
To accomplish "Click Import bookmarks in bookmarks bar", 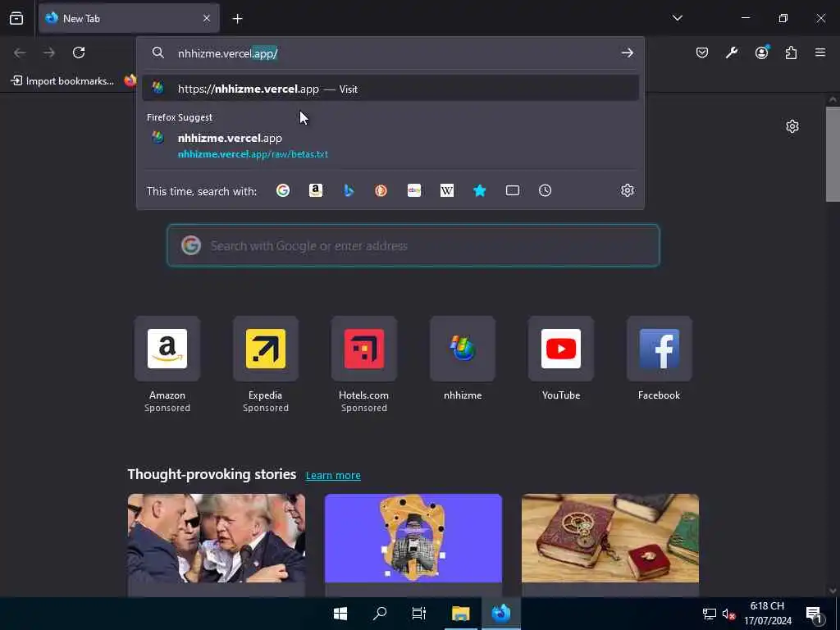I will (x=62, y=81).
